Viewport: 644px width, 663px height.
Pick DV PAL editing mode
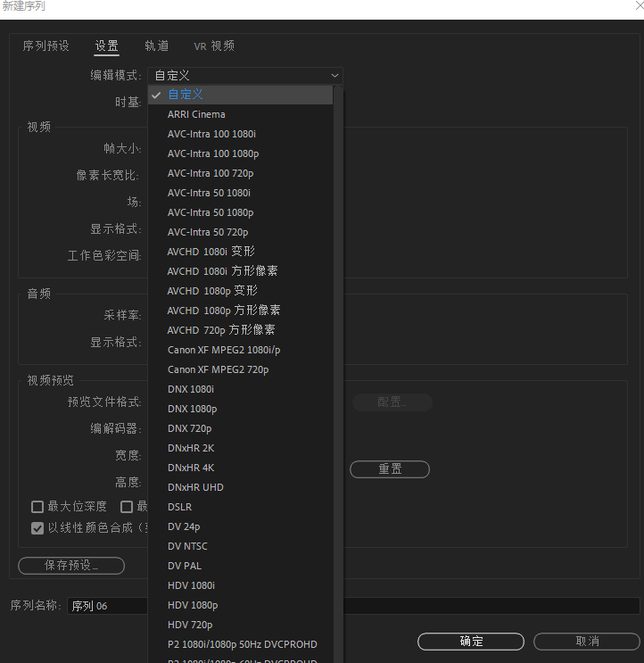[x=185, y=566]
